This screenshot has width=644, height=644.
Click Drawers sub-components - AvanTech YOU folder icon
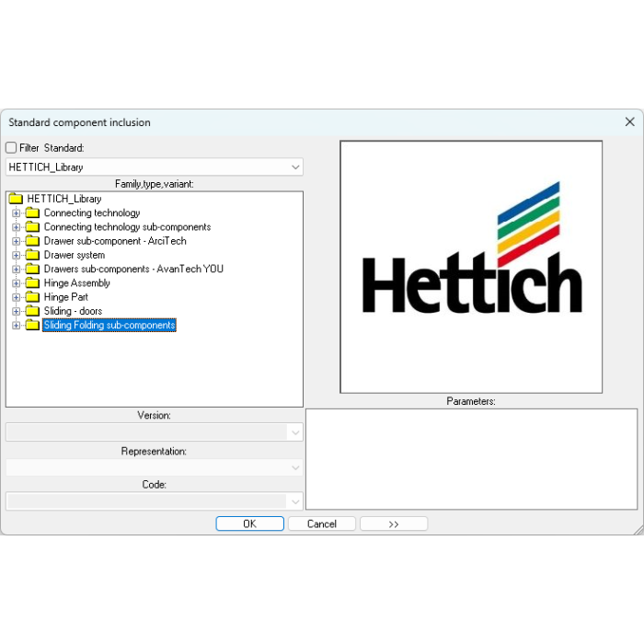click(32, 269)
